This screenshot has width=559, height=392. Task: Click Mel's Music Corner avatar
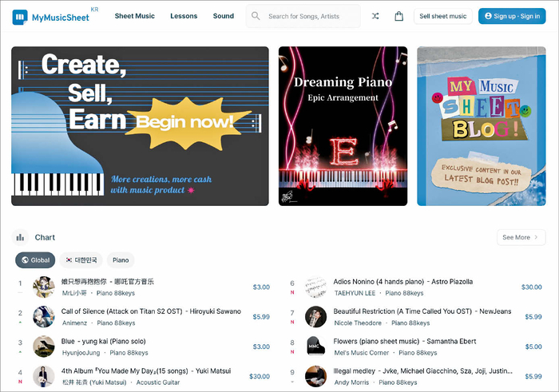315,346
